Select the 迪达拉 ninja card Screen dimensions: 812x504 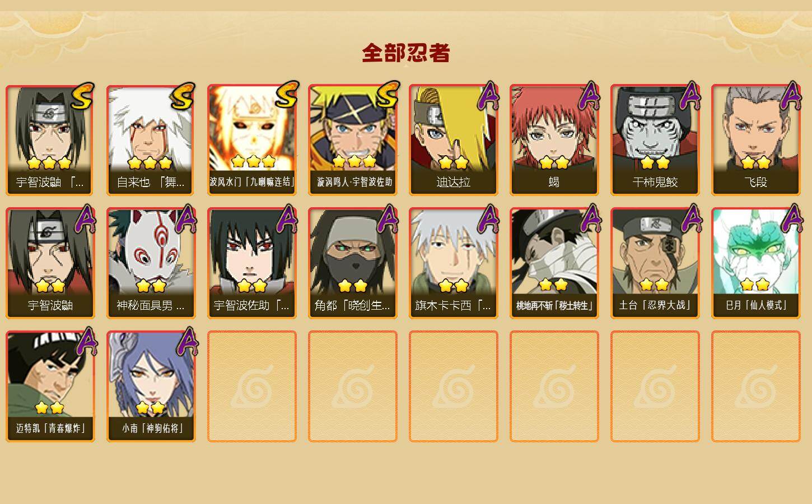pos(454,140)
